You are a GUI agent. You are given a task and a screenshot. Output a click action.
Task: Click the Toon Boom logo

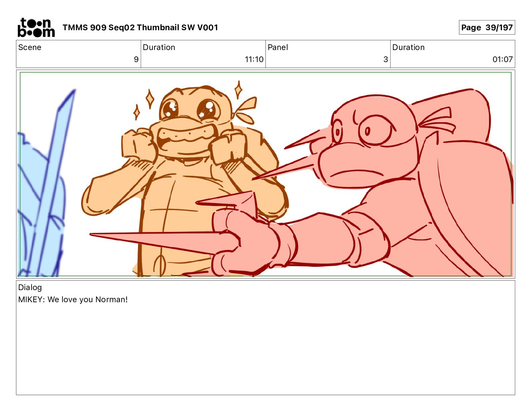coord(36,27)
